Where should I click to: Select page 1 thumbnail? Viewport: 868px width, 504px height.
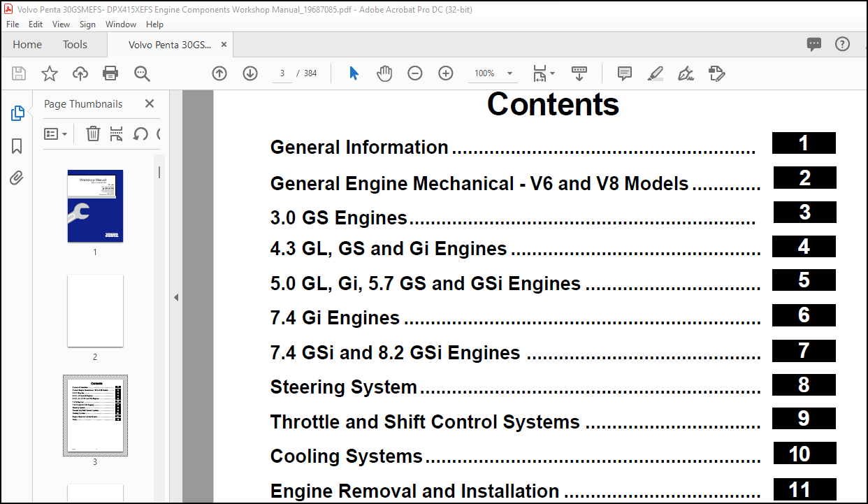95,206
